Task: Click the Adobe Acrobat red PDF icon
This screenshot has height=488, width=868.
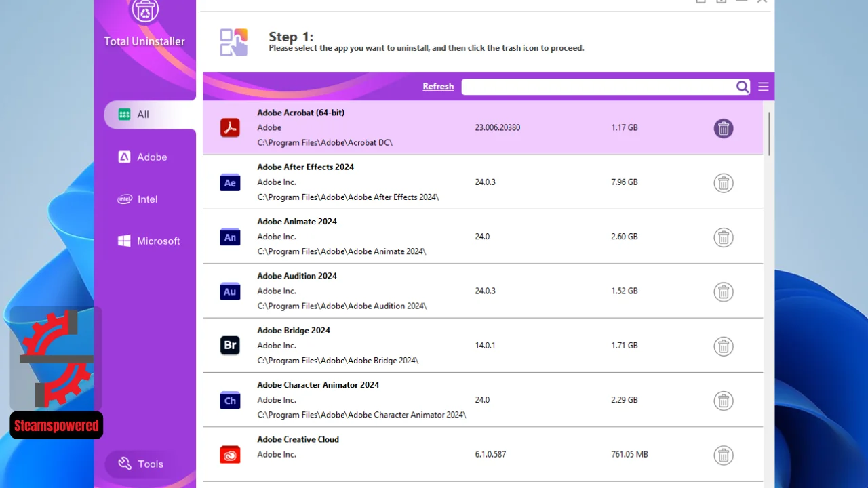Action: tap(230, 127)
